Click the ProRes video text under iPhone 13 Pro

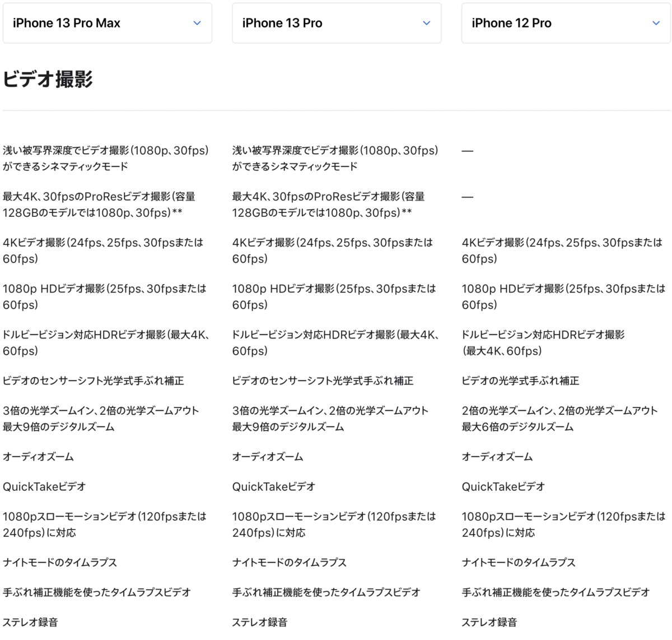click(329, 205)
